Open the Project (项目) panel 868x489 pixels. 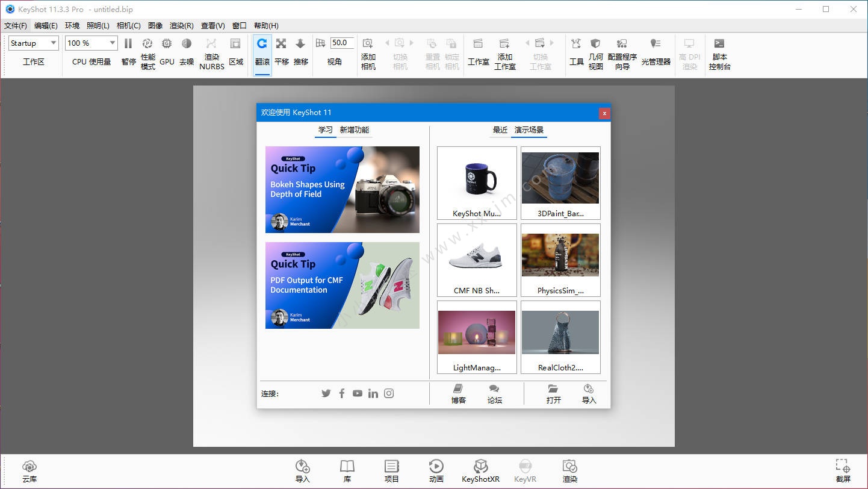(x=392, y=471)
